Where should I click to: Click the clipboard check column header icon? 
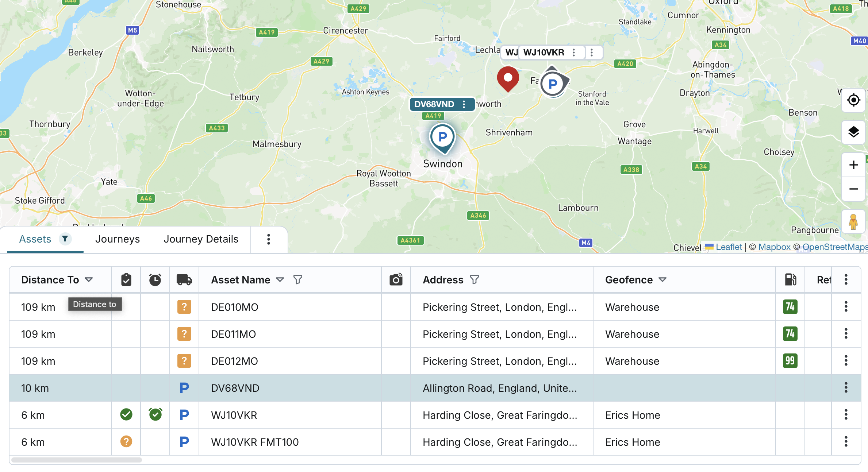click(x=126, y=280)
